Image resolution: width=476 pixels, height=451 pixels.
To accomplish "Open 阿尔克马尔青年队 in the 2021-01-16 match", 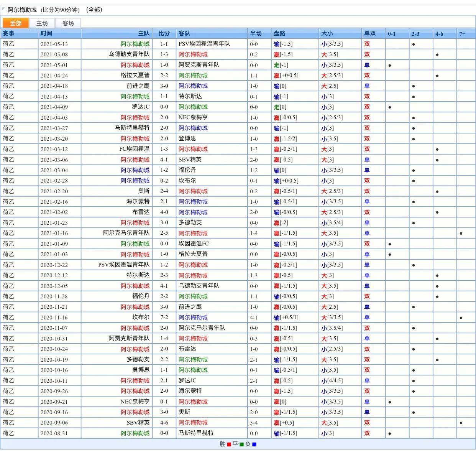I will pyautogui.click(x=126, y=233).
